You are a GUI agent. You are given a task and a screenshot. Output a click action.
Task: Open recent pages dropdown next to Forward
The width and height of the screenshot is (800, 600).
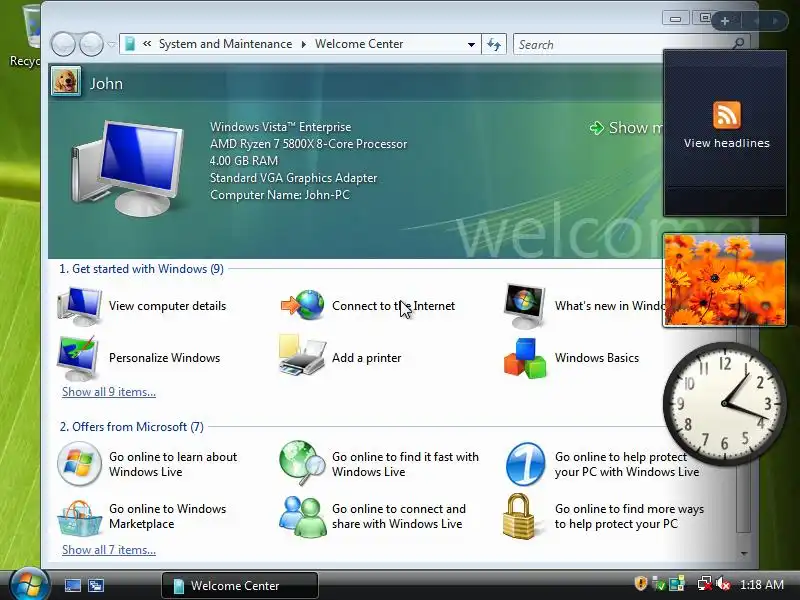[112, 44]
